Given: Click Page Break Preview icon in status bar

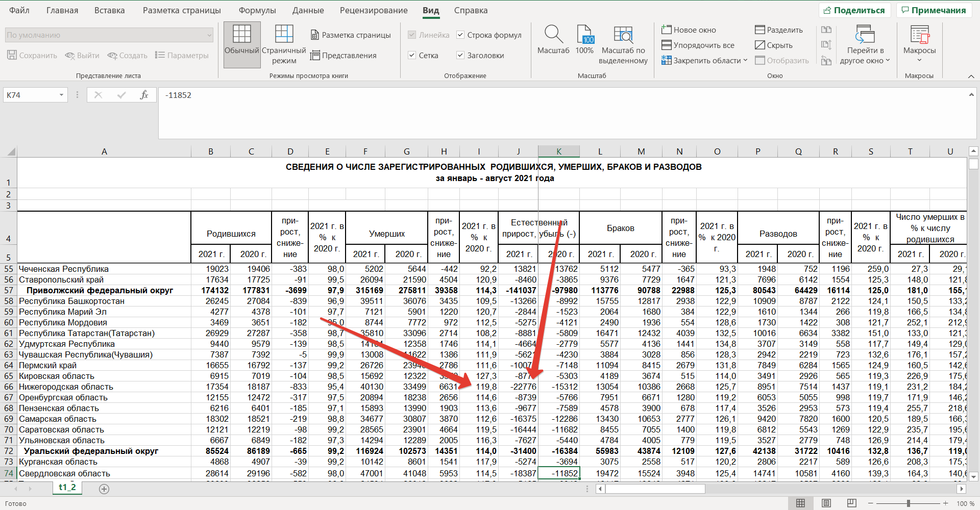Looking at the screenshot, I should (852, 503).
